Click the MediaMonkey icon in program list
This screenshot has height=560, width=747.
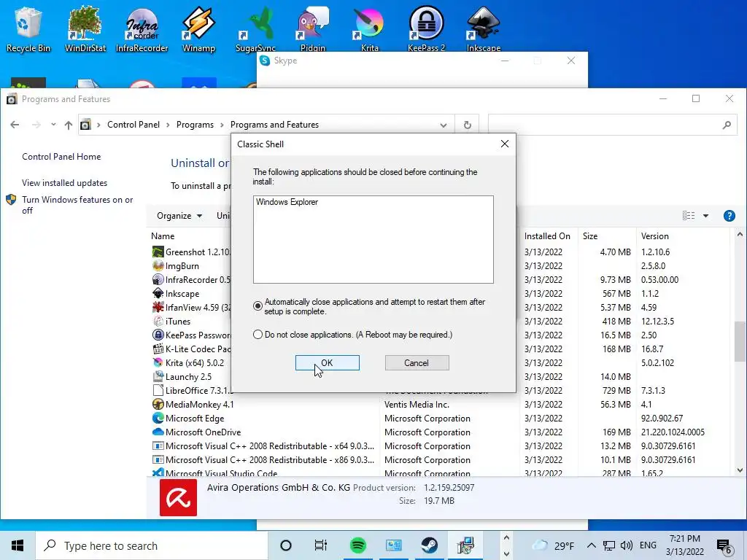coord(158,404)
